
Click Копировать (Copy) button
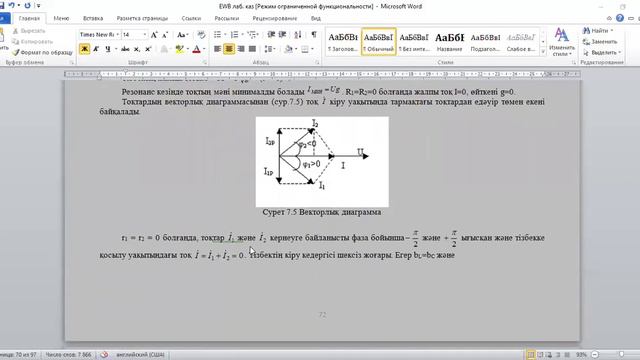[x=33, y=42]
